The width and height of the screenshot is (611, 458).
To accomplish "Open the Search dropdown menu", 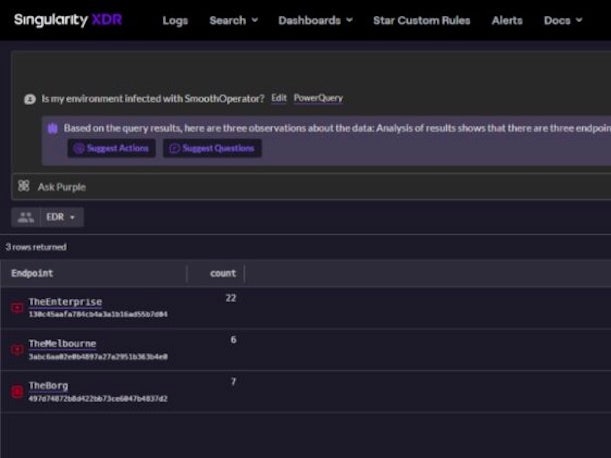I will [x=233, y=20].
